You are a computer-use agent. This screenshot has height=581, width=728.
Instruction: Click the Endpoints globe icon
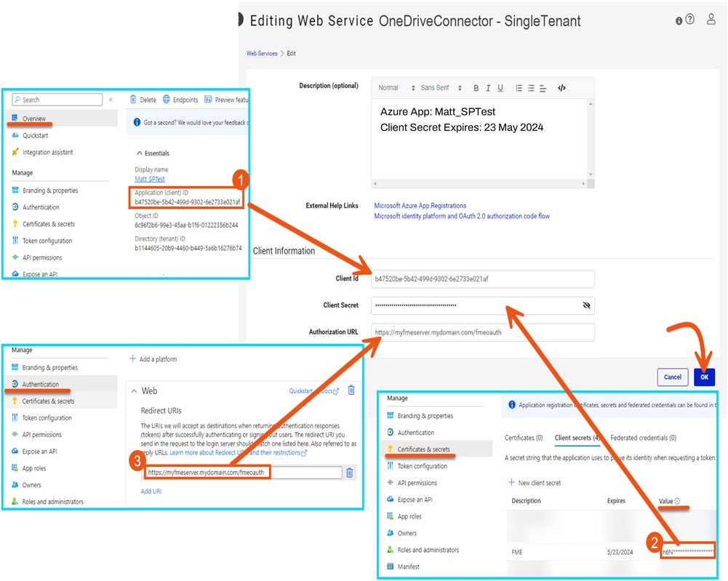click(167, 100)
